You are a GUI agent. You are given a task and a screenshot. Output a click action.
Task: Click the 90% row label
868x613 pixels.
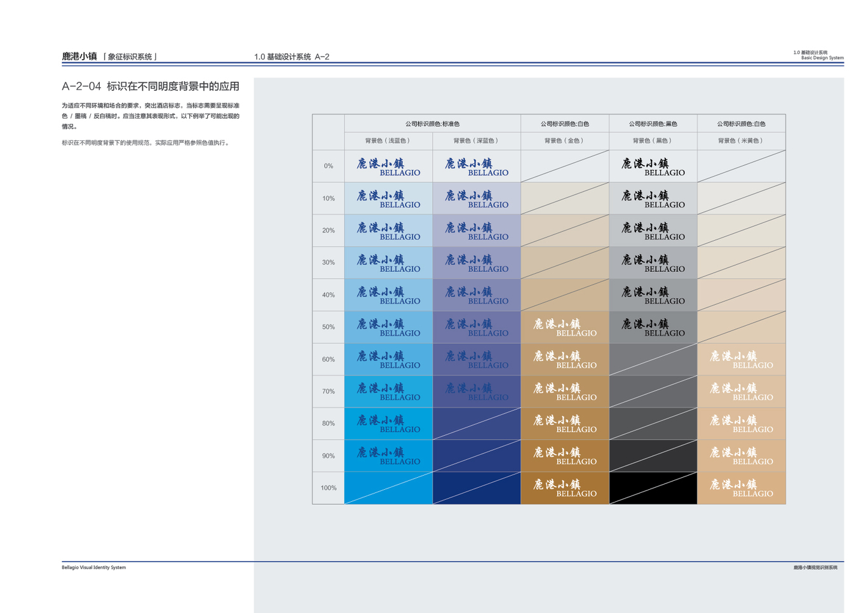point(329,455)
